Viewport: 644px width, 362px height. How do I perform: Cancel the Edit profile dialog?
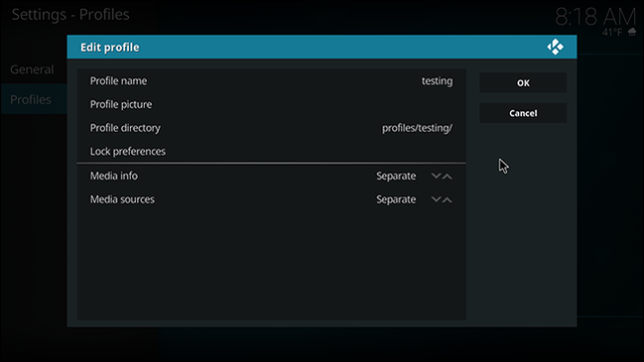click(523, 113)
